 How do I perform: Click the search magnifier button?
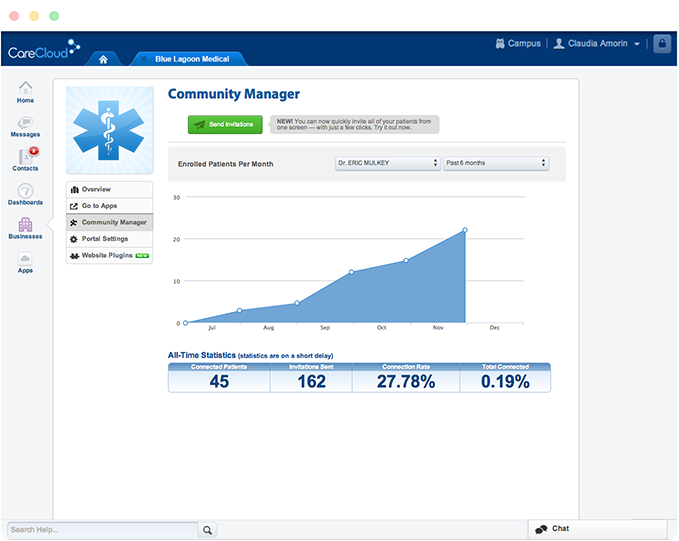click(207, 530)
